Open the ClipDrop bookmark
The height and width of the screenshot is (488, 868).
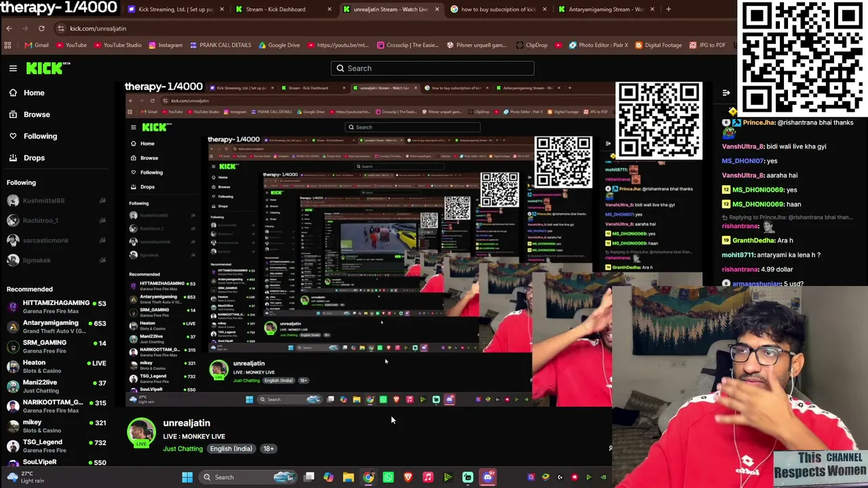(532, 45)
